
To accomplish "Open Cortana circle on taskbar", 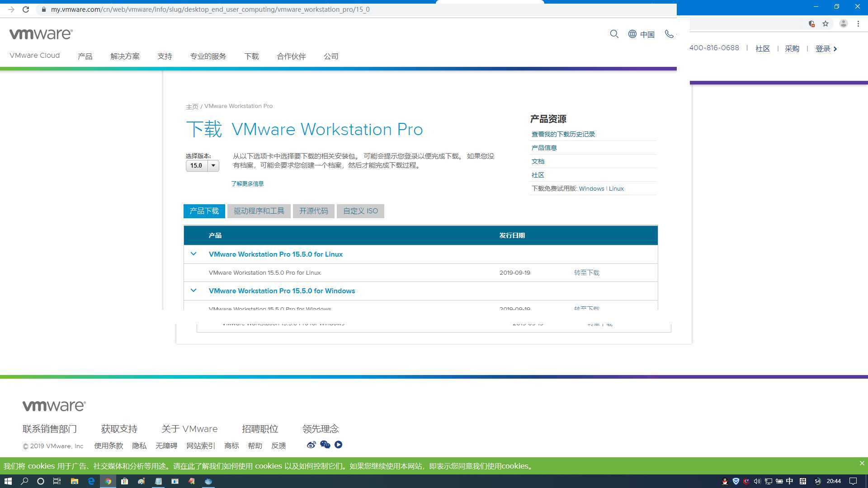I will tap(41, 481).
